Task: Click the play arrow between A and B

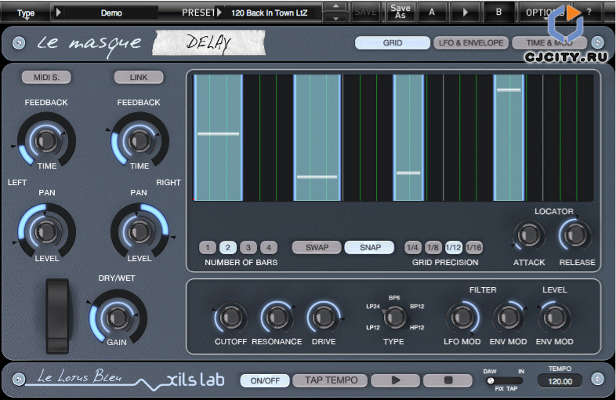Action: pyautogui.click(x=465, y=12)
